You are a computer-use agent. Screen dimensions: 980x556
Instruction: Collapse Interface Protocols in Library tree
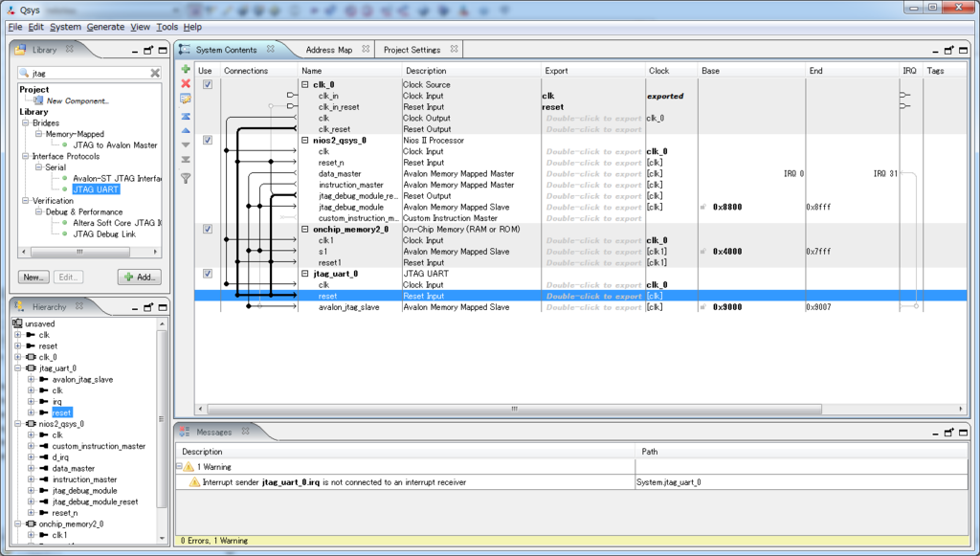pyautogui.click(x=26, y=156)
